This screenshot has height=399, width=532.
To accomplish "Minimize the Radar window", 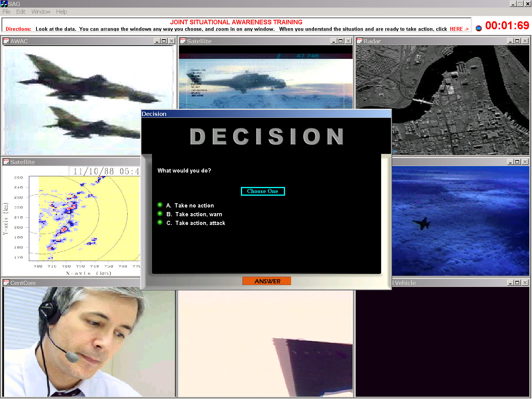I will [x=510, y=41].
